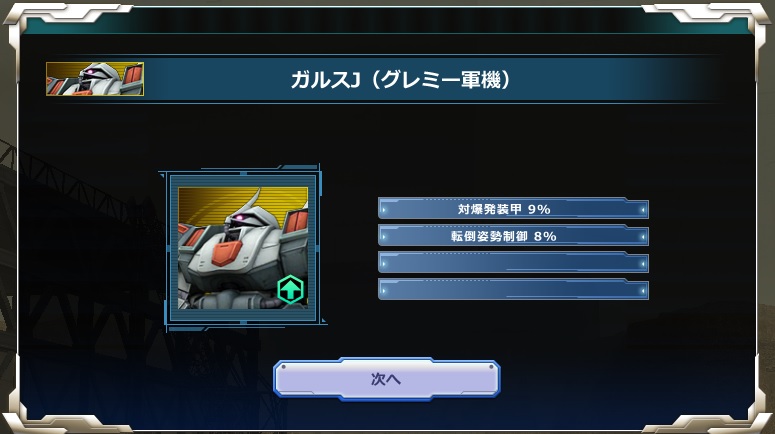Viewport: 775px width, 434px height.
Task: Click right arrow marker on third empty bar
Action: 642,264
